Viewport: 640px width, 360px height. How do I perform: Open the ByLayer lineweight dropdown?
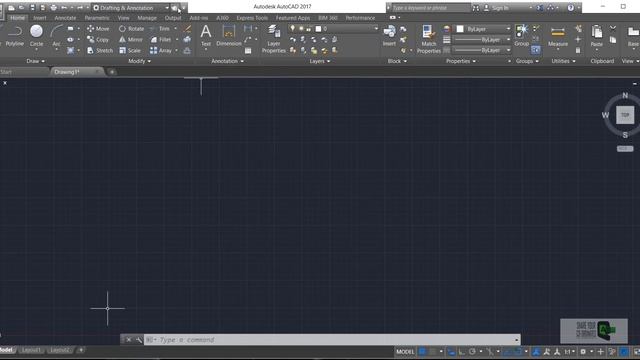point(482,40)
